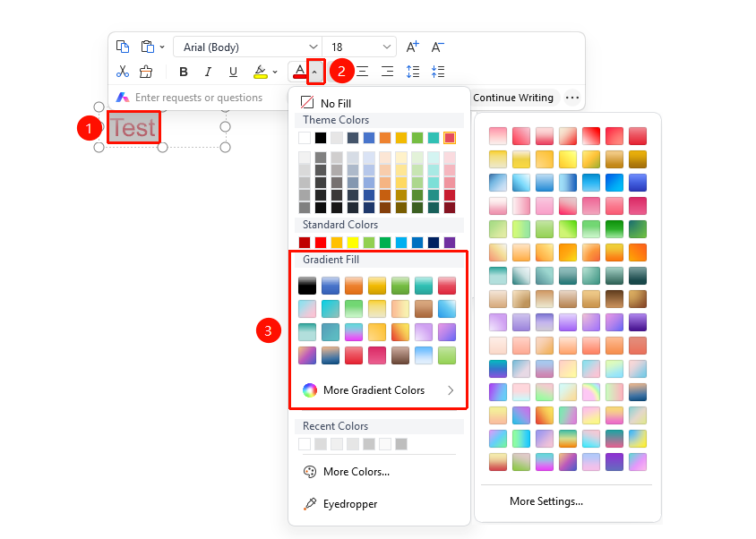Image resolution: width=756 pixels, height=539 pixels.
Task: Align text right using the toolbar icon
Action: [387, 72]
